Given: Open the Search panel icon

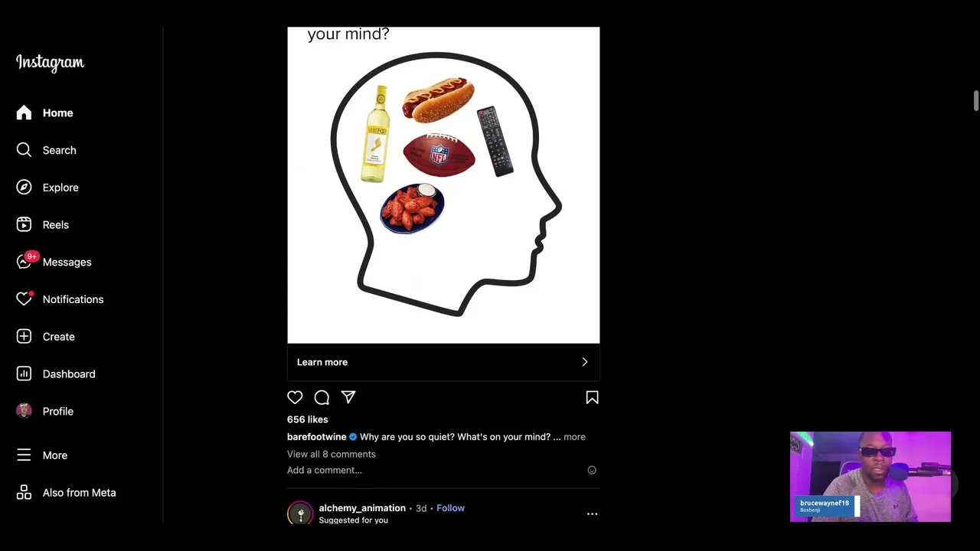Looking at the screenshot, I should tap(24, 150).
